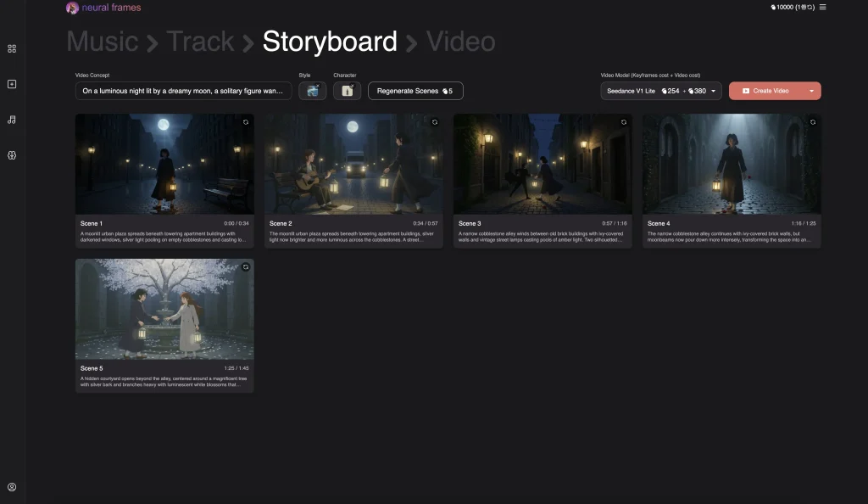Open the music note icon in sidebar

pyautogui.click(x=12, y=120)
